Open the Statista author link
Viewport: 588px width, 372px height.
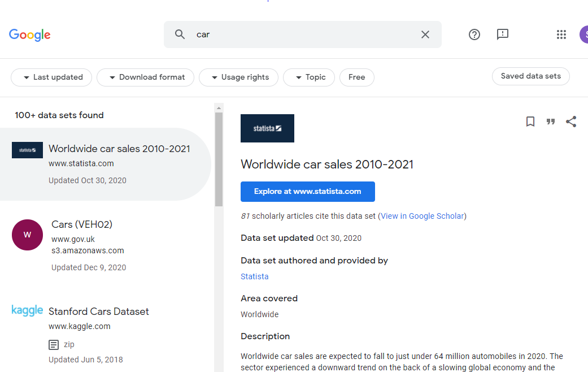click(255, 276)
